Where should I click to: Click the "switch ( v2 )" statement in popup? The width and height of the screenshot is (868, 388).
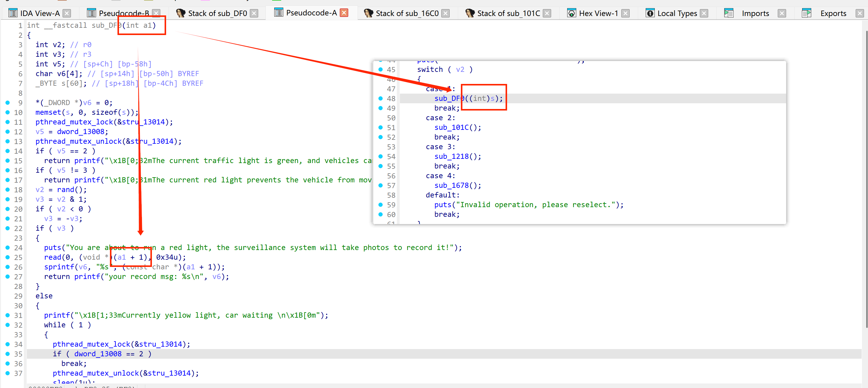coord(445,69)
